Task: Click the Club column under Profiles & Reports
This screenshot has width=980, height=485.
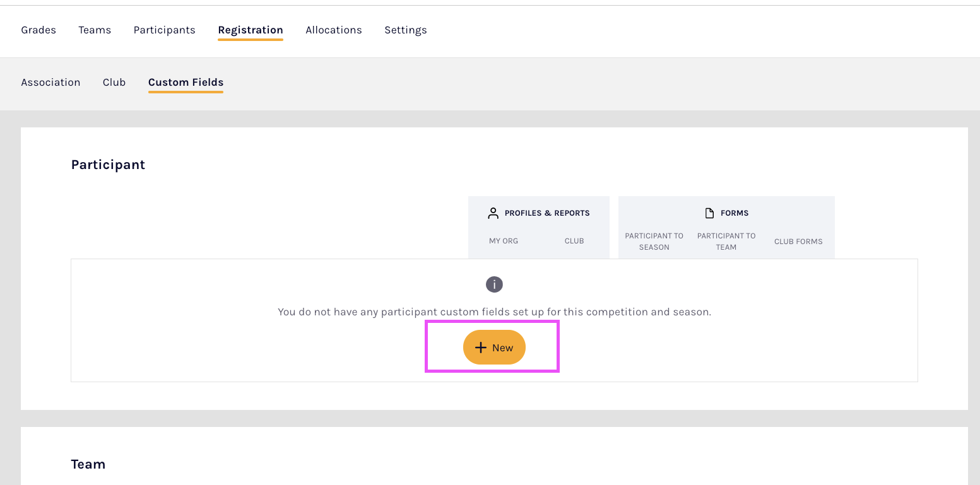Action: click(574, 241)
